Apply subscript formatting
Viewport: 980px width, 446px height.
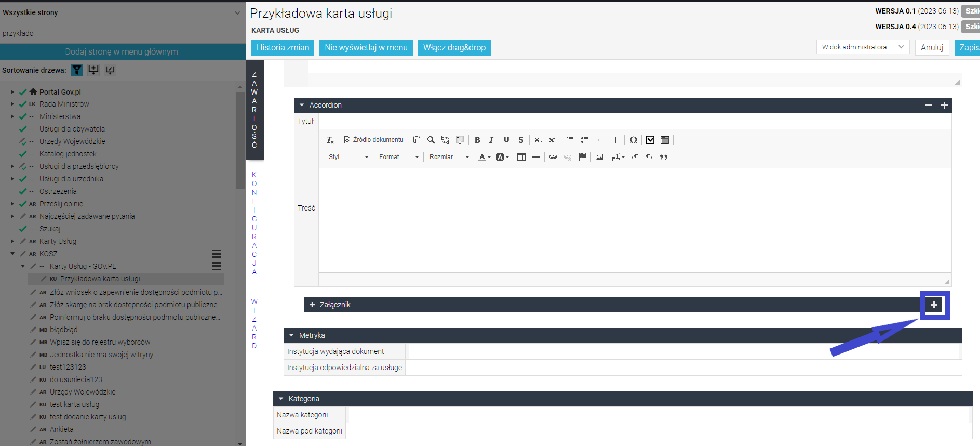[538, 140]
